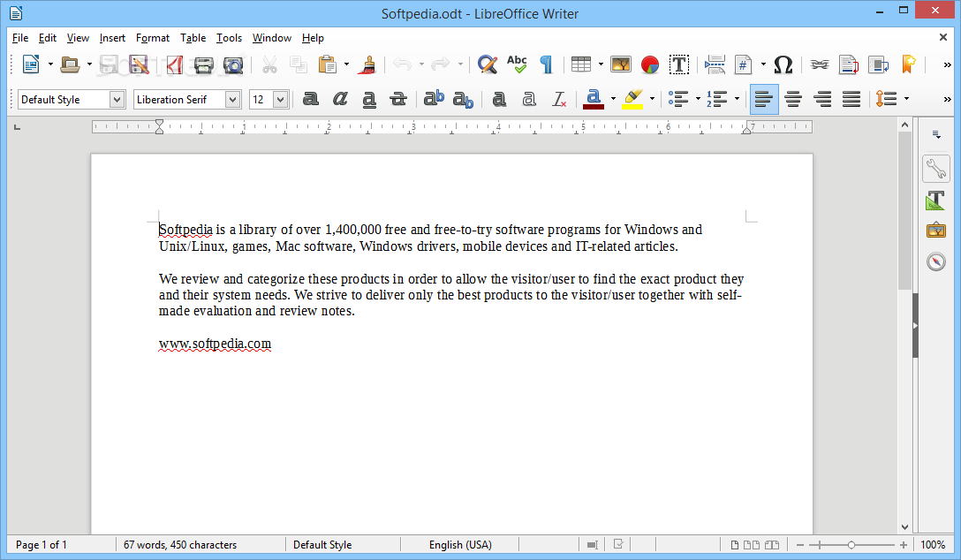Insert a field using the # page icon
Screen dimensions: 961x560
[x=743, y=64]
